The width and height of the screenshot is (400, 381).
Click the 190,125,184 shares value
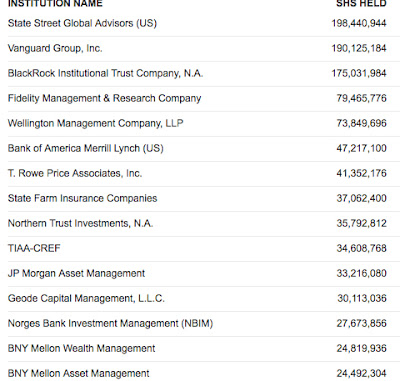tap(359, 48)
